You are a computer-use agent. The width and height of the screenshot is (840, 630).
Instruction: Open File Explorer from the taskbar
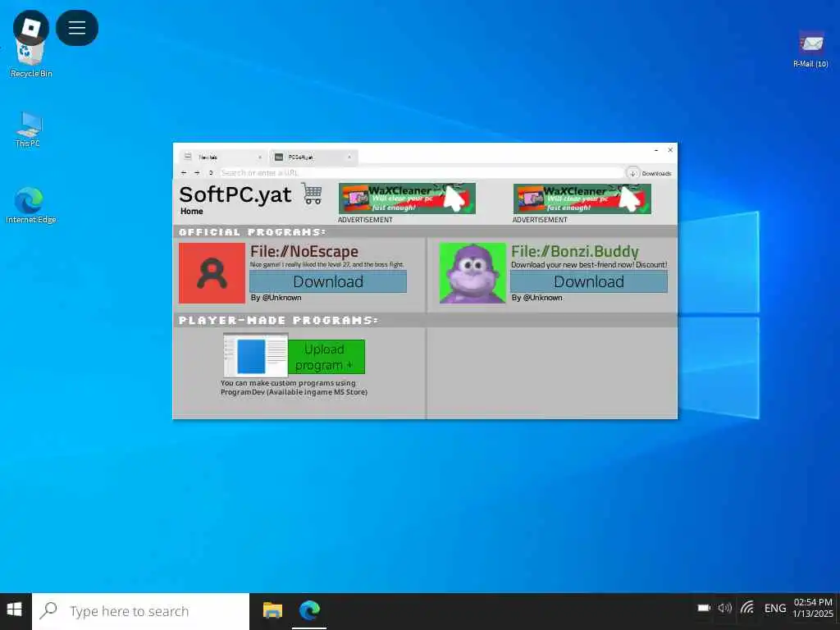point(272,610)
